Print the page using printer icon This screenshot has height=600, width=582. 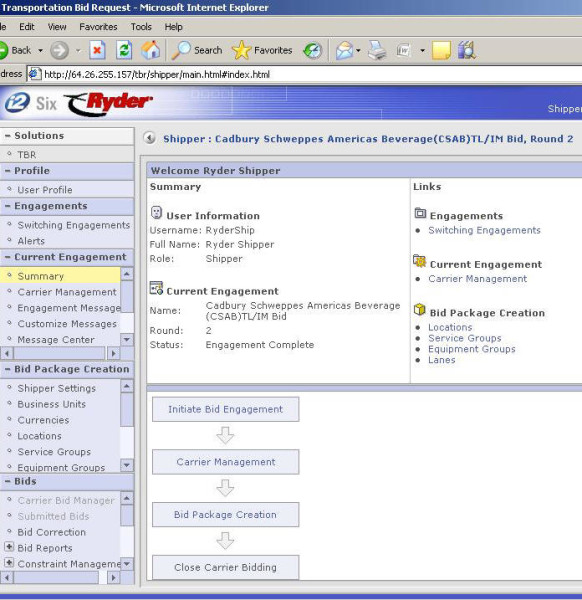(377, 51)
